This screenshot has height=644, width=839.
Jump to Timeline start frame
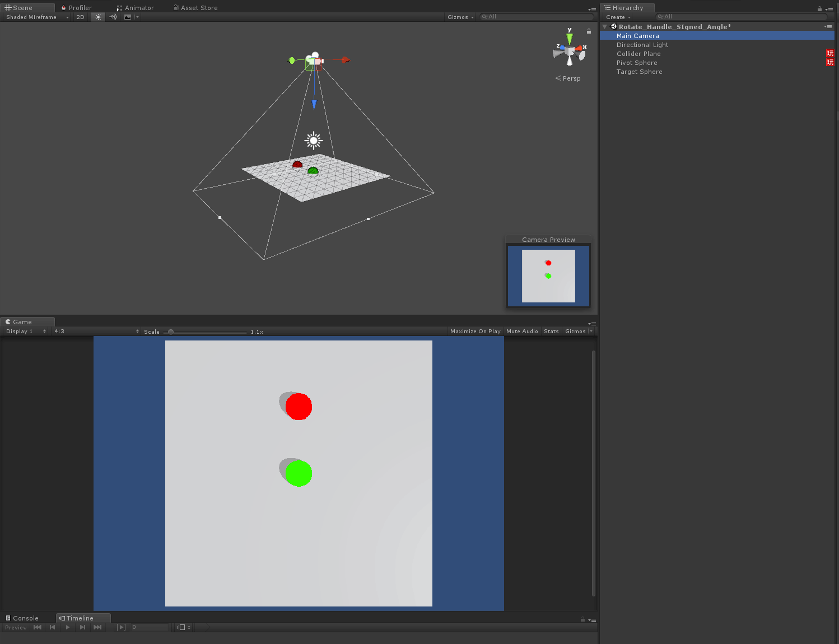coord(38,627)
